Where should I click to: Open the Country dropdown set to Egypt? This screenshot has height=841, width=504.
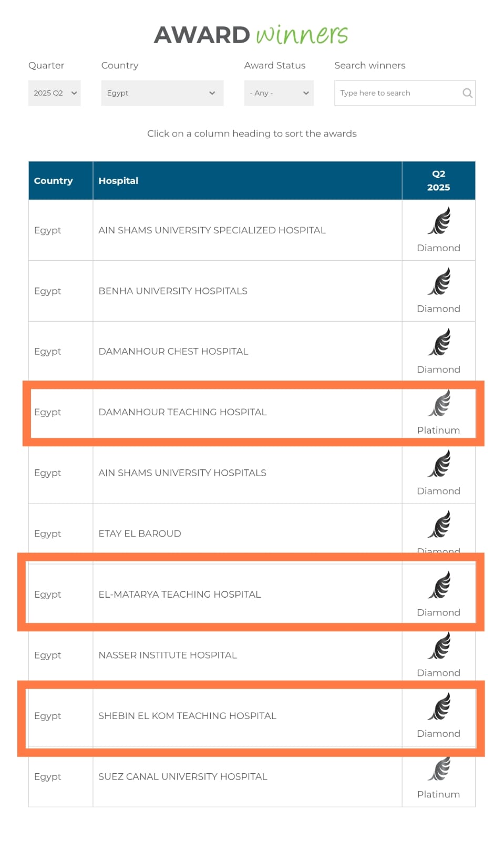tap(162, 93)
